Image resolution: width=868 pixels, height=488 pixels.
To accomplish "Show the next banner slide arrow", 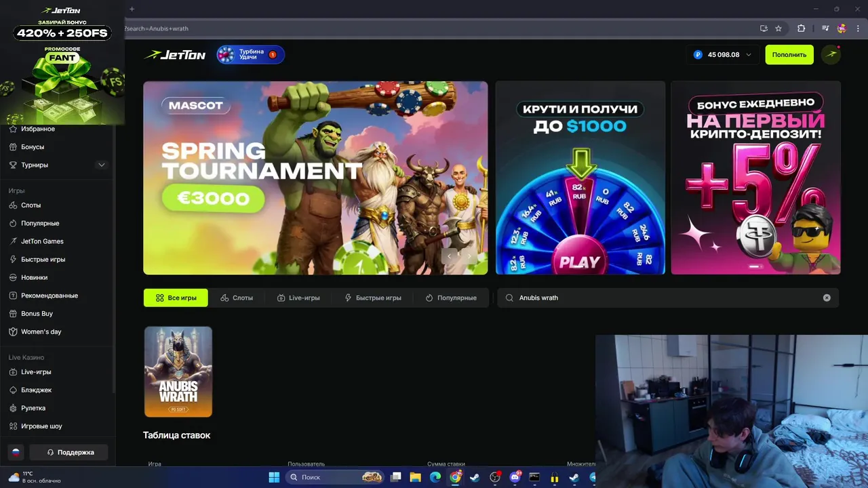I will [x=469, y=256].
